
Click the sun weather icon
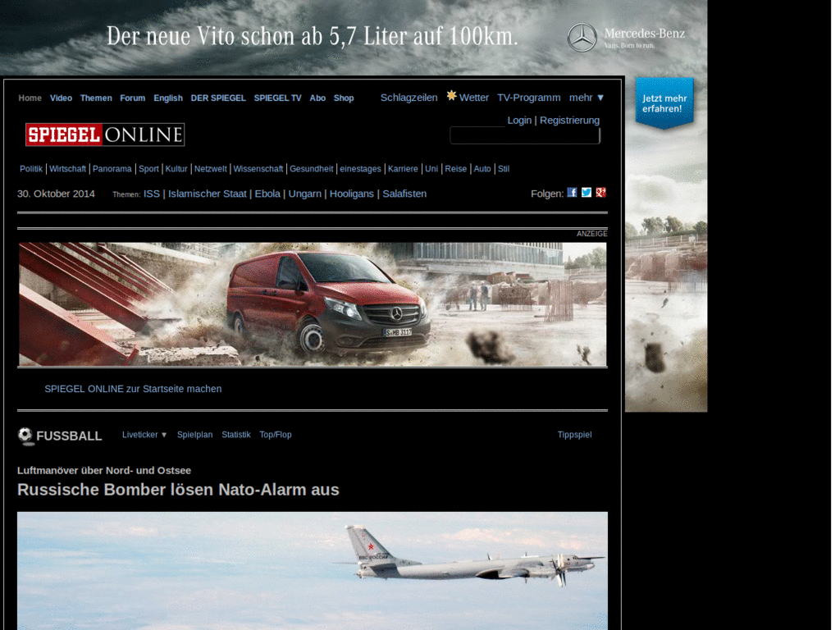click(452, 95)
